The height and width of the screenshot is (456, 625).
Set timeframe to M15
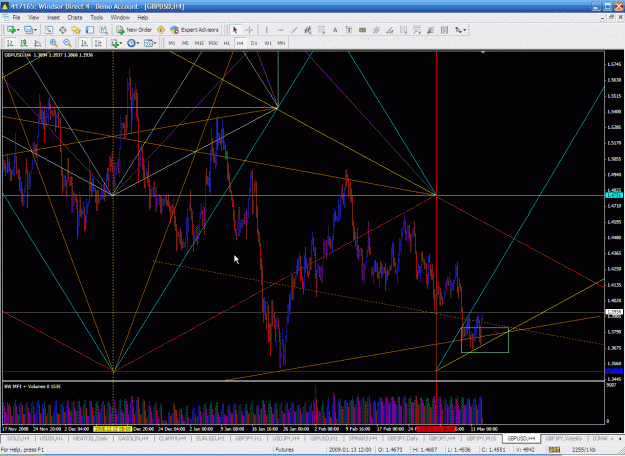pos(199,43)
